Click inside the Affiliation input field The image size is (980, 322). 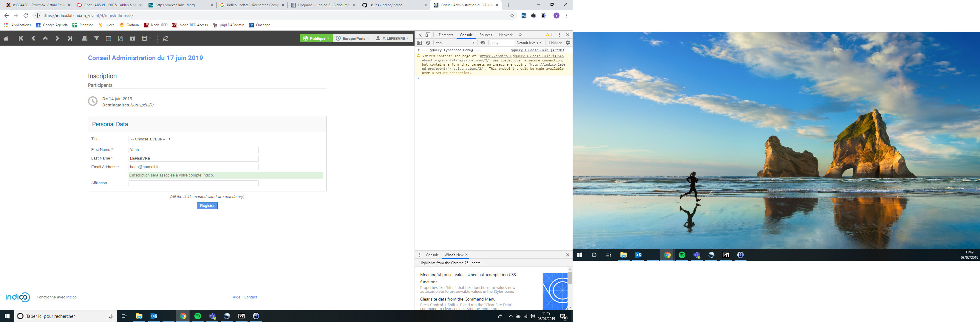click(193, 183)
